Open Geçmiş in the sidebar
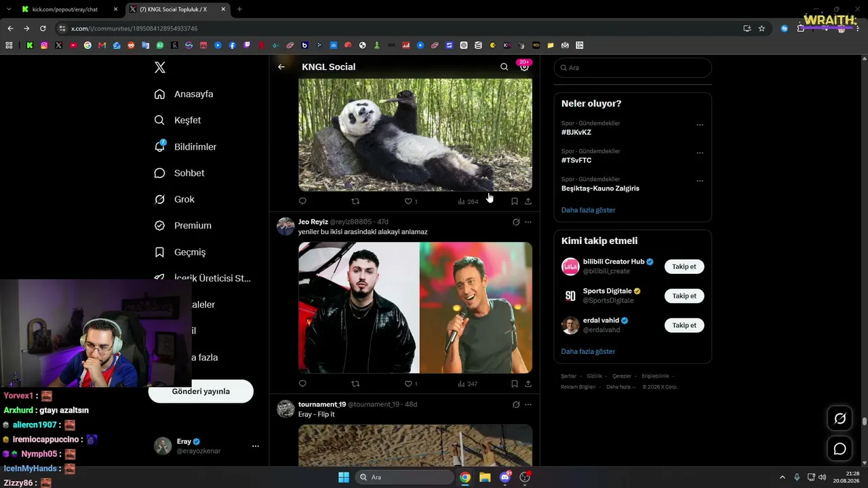 click(x=180, y=252)
